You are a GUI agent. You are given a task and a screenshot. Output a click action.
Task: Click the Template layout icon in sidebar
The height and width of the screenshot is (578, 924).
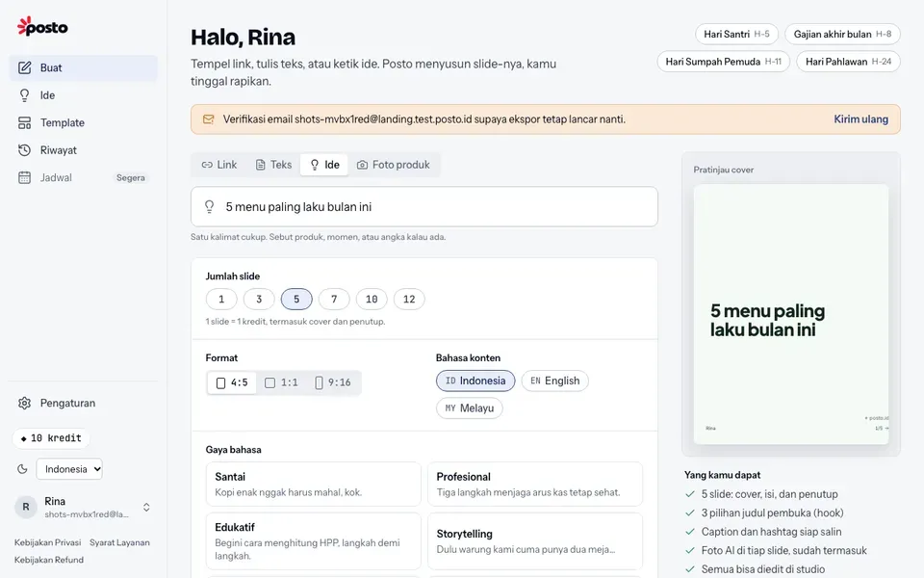(x=24, y=122)
